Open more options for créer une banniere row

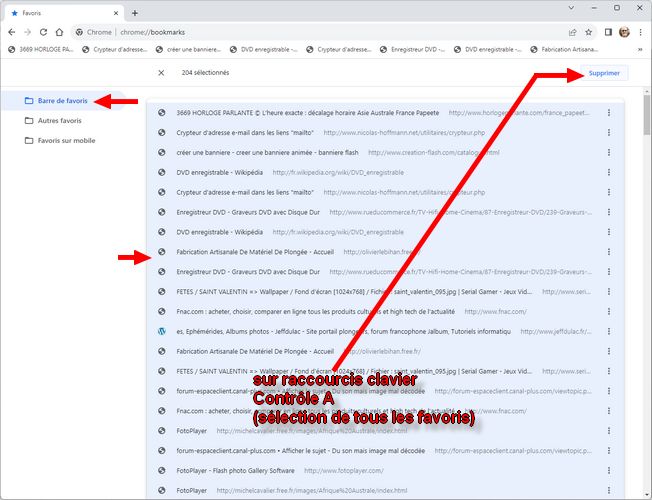pos(609,153)
